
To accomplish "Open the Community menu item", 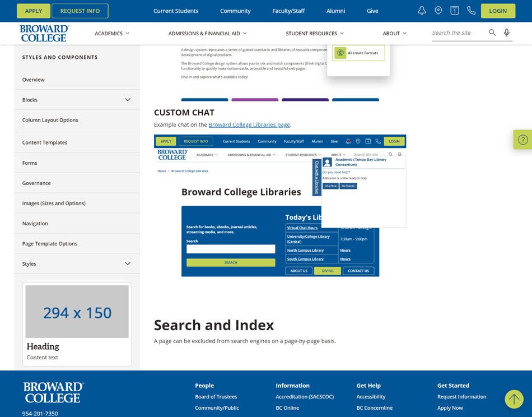I will 235,11.
